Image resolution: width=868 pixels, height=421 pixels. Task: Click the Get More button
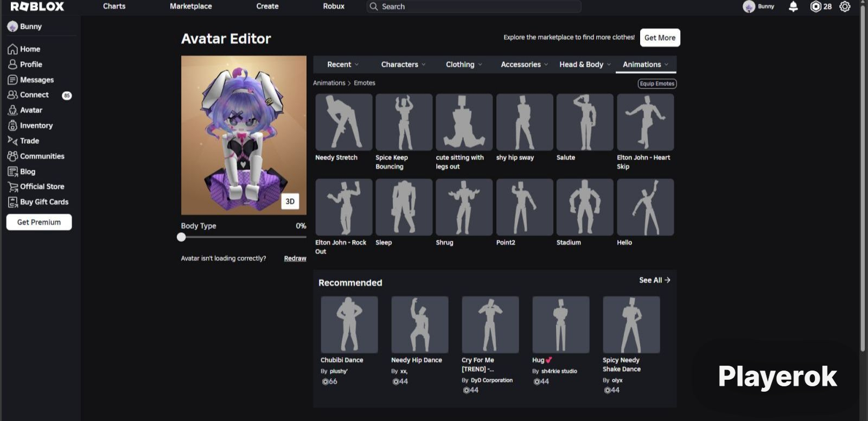660,38
